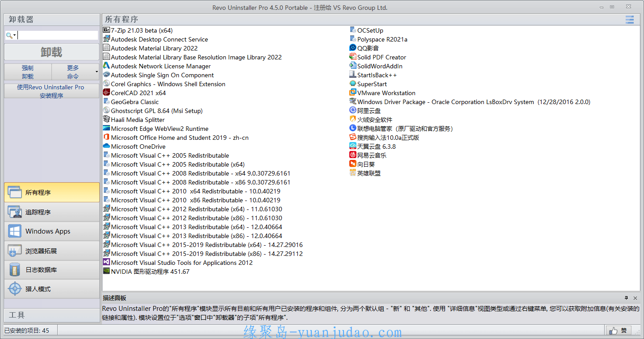This screenshot has width=644, height=339.
Task: Click the Ghostscript GPL 8.64 icon
Action: [x=106, y=110]
